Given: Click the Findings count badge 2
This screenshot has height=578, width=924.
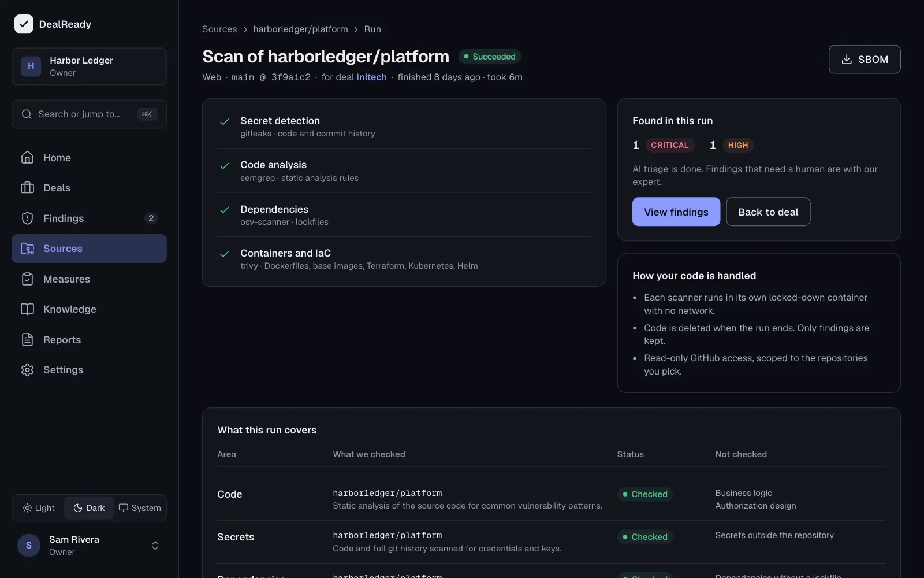Looking at the screenshot, I should point(151,218).
